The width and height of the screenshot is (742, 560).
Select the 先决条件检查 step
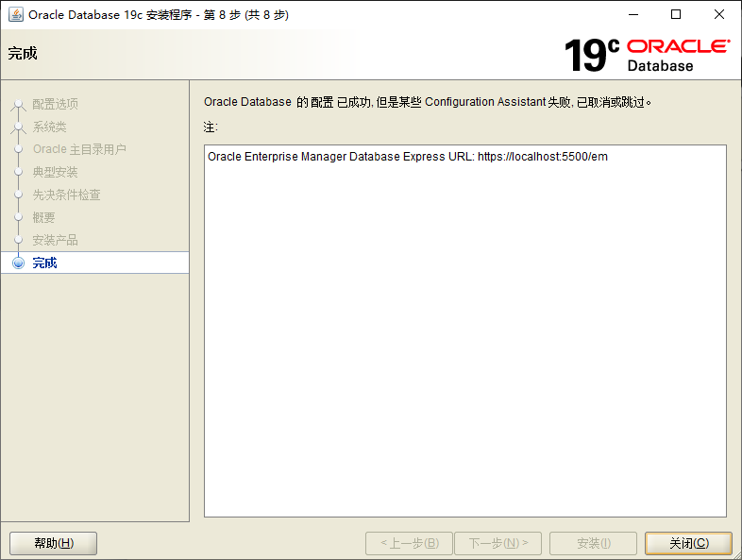pyautogui.click(x=66, y=195)
